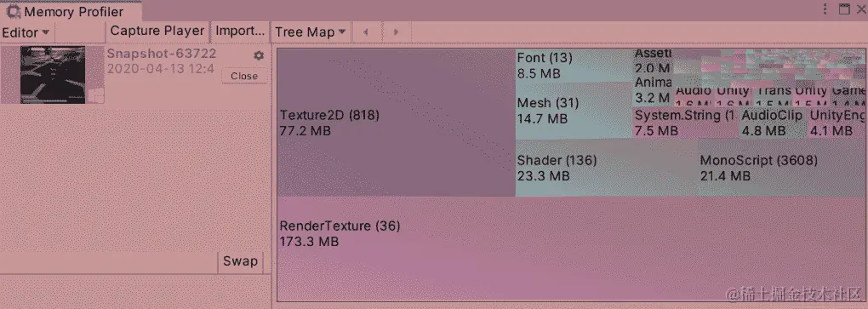Select the Texture2D (818) tree map block

coord(397,123)
